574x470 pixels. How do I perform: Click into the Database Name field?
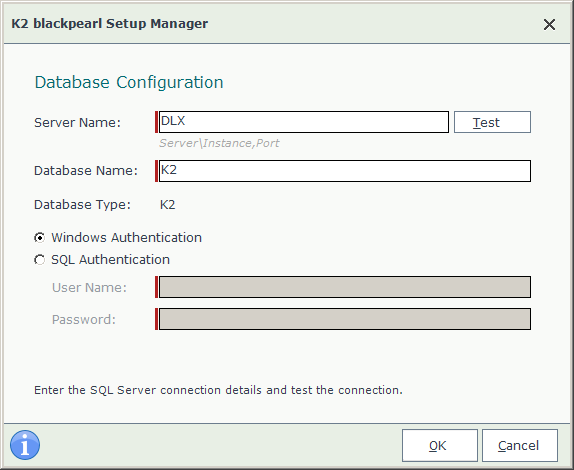[345, 171]
